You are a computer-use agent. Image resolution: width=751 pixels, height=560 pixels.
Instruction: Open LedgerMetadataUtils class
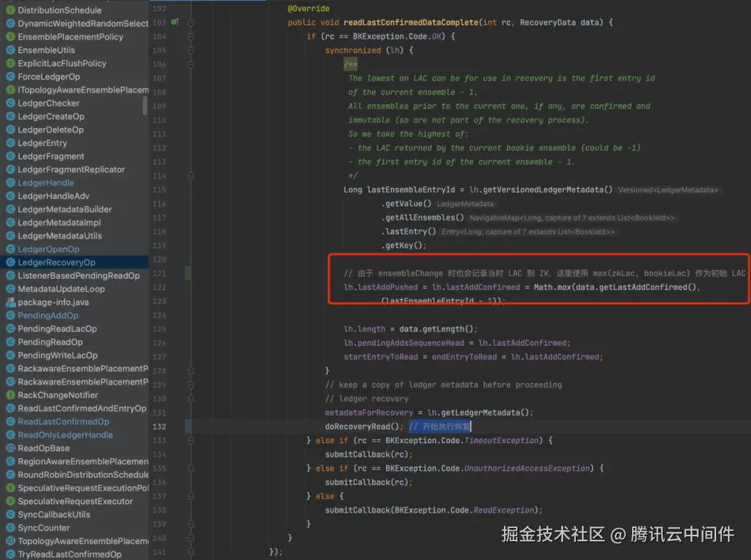(x=59, y=236)
